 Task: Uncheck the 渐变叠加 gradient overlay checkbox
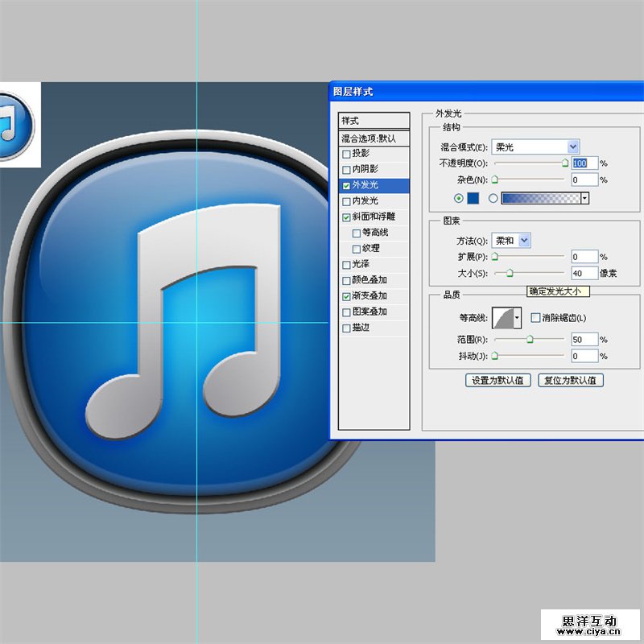click(347, 296)
